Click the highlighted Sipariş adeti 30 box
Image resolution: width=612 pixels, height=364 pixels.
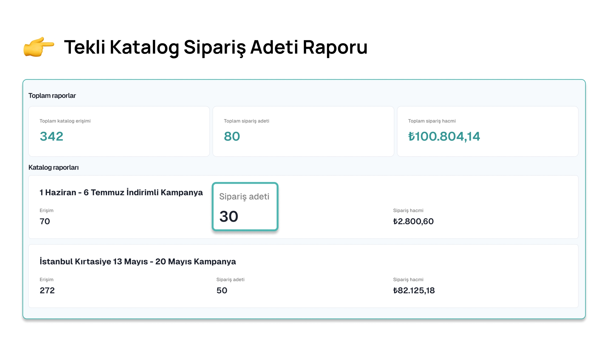click(x=245, y=207)
